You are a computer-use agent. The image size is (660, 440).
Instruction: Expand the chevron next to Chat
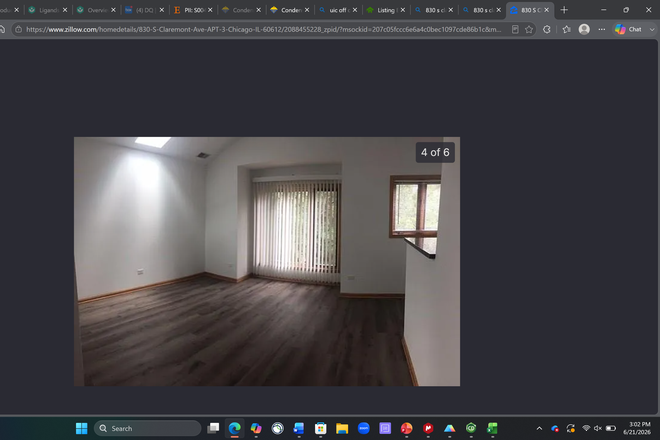click(652, 29)
